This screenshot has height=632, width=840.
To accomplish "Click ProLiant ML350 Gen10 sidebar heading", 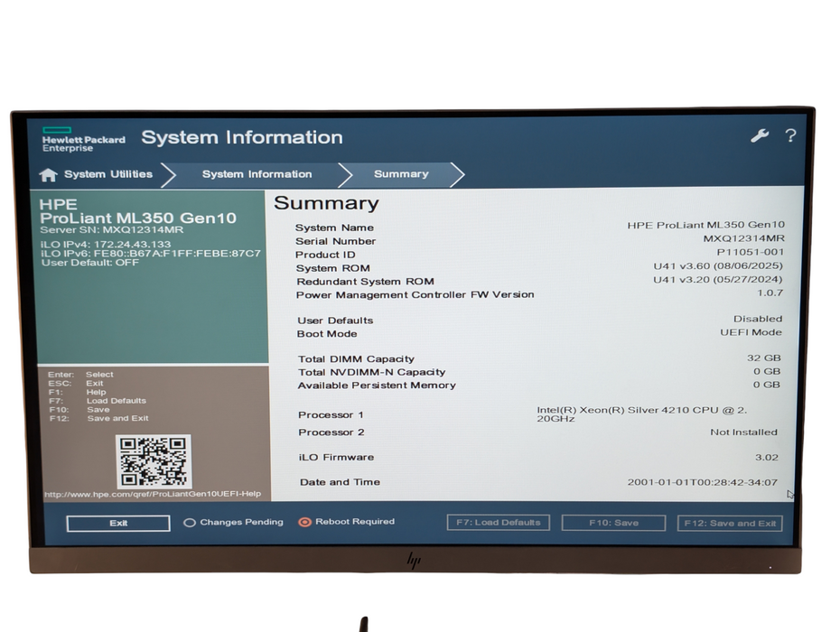I will [x=137, y=218].
